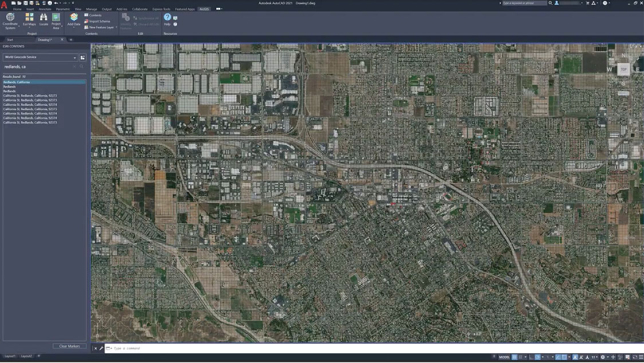Image resolution: width=644 pixels, height=363 pixels.
Task: Toggle Ortho Mode in the status bar
Action: [531, 357]
